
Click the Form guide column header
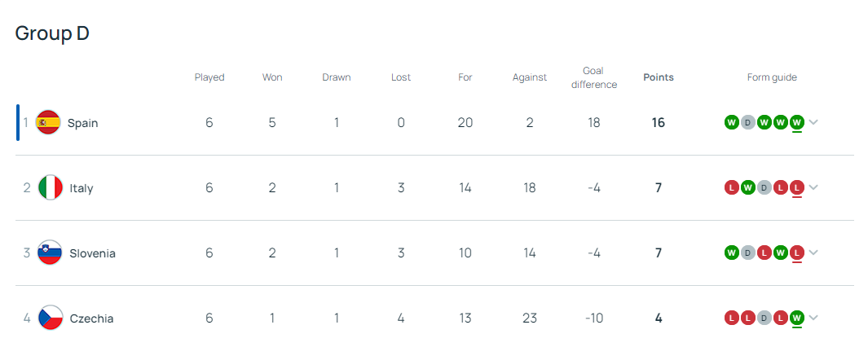tap(772, 77)
